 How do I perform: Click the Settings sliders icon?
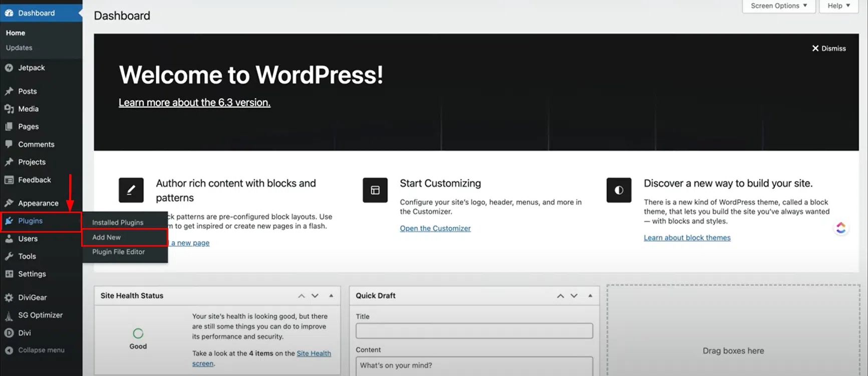click(9, 274)
